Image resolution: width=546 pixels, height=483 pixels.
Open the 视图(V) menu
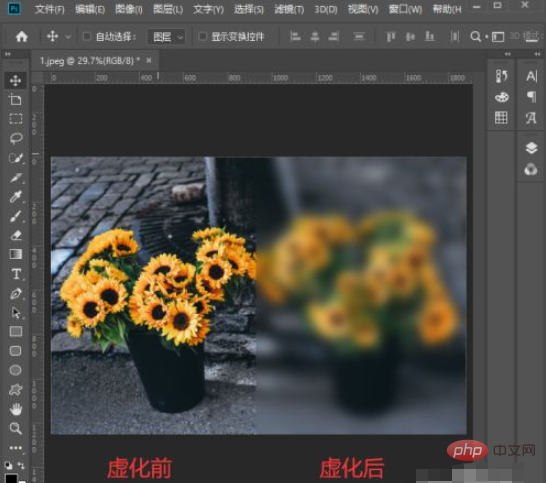363,9
